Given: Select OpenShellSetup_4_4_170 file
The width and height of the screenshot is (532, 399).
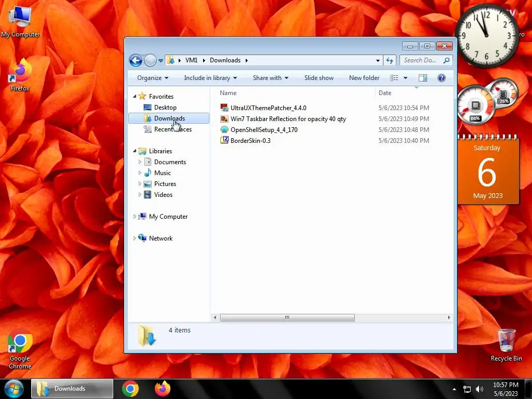Looking at the screenshot, I should pyautogui.click(x=263, y=129).
